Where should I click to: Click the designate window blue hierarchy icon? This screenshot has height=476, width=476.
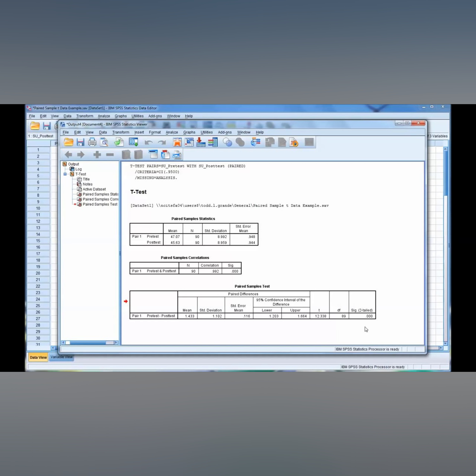click(x=255, y=142)
